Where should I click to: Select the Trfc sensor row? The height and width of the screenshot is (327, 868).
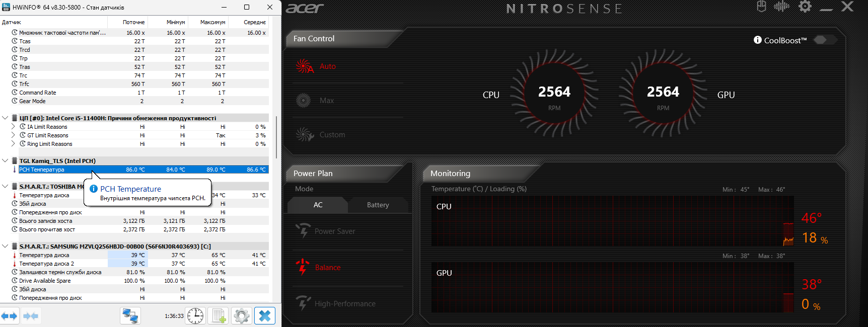coord(139,84)
